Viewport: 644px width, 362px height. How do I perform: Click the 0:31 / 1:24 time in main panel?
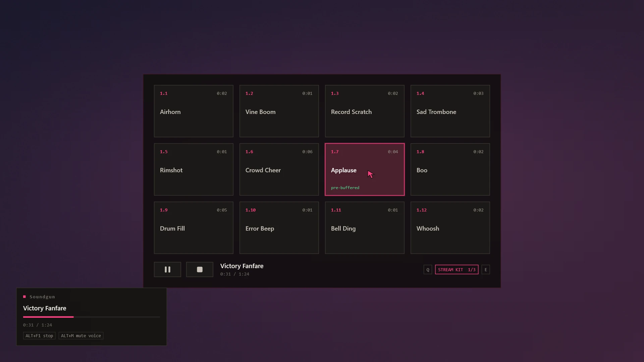point(235,274)
